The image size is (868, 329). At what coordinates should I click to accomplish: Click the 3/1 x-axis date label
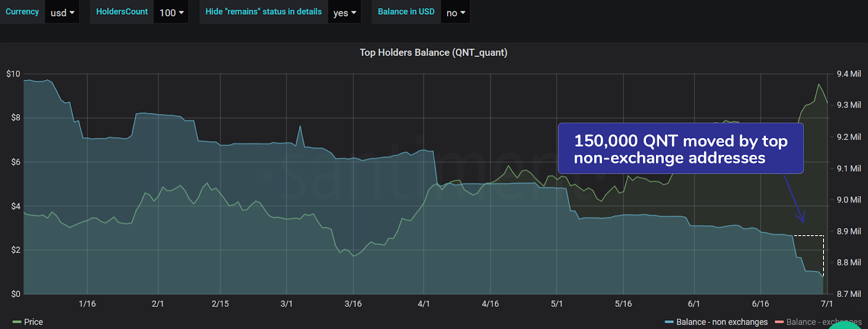click(x=286, y=304)
